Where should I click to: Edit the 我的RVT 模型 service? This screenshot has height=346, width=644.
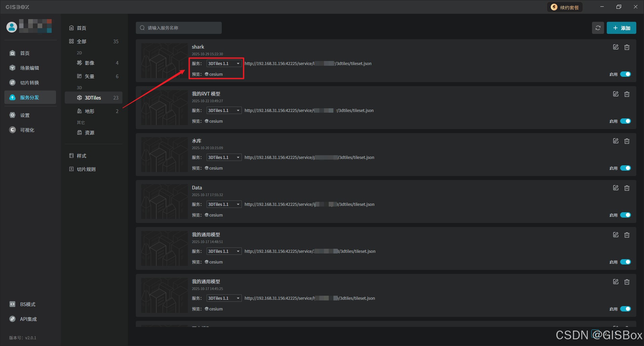[x=615, y=94]
